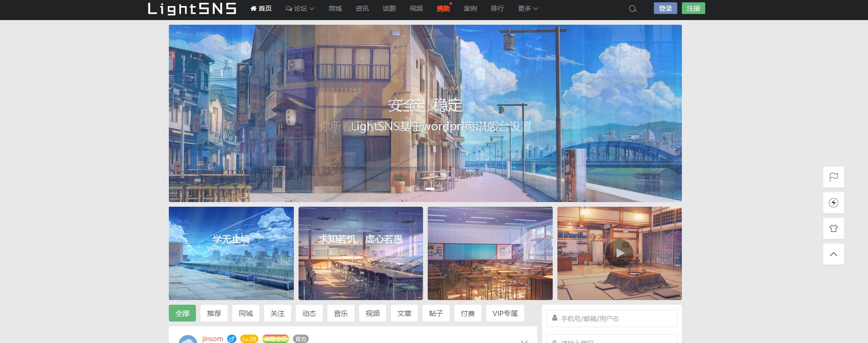The image size is (868, 343).
Task: Click the 登录 login button
Action: click(666, 8)
